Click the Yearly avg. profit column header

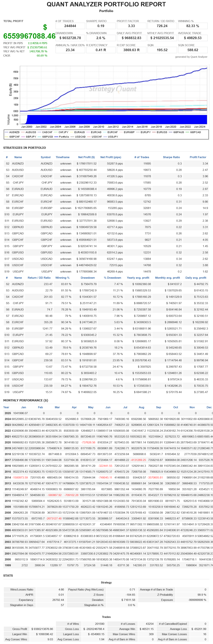pyautogui.click(x=138, y=278)
